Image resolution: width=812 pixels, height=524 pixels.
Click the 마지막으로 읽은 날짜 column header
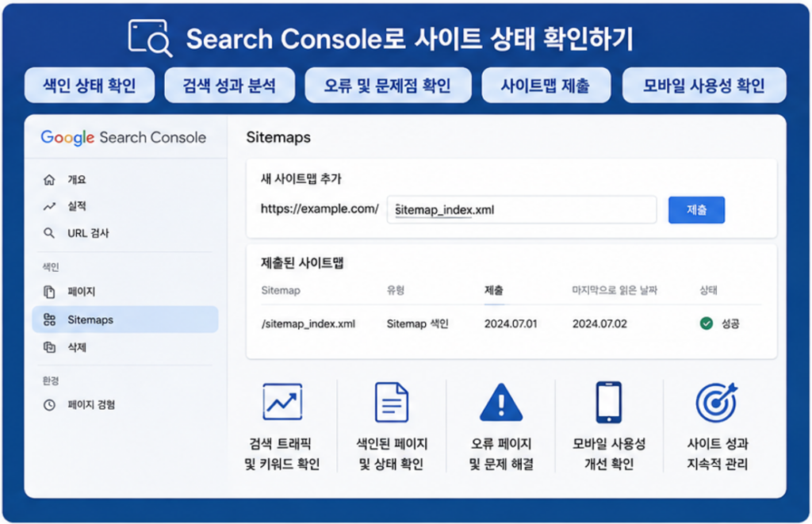click(x=615, y=290)
